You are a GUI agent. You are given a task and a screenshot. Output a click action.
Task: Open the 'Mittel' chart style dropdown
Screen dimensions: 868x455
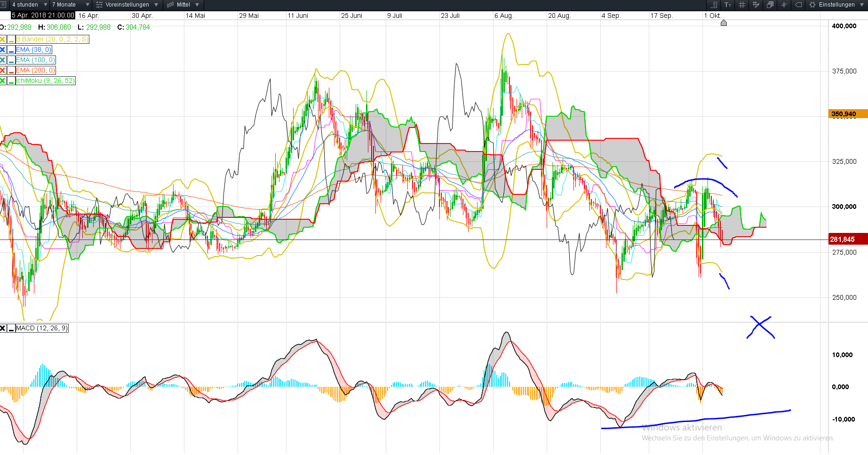point(183,5)
